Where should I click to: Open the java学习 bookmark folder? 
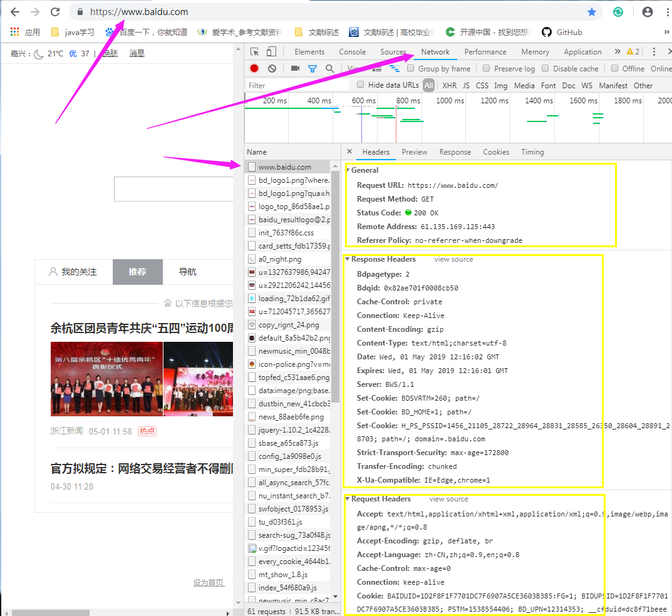coord(73,32)
